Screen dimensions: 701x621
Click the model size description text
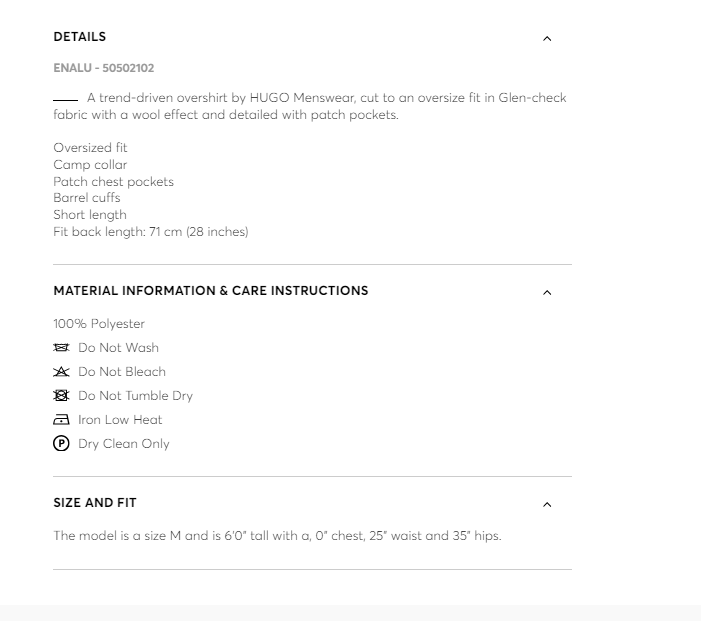pos(277,536)
